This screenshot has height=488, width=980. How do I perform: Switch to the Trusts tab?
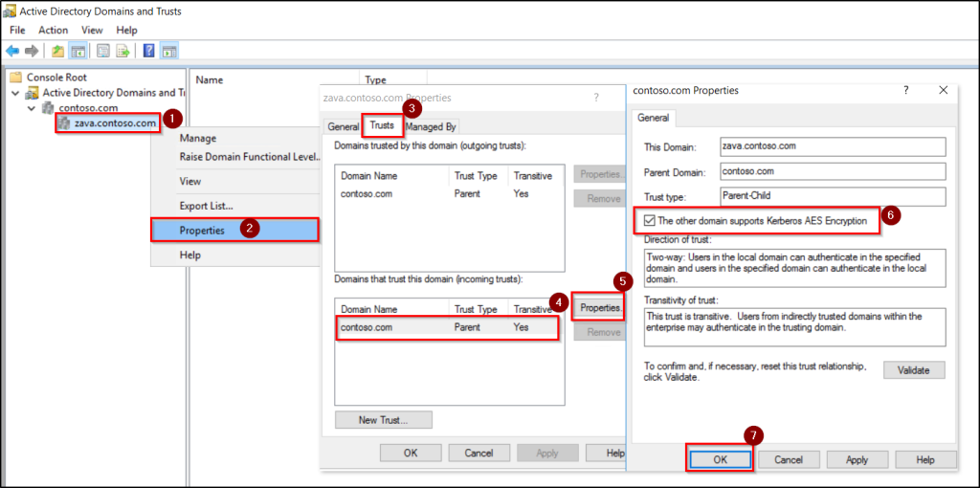(x=382, y=125)
